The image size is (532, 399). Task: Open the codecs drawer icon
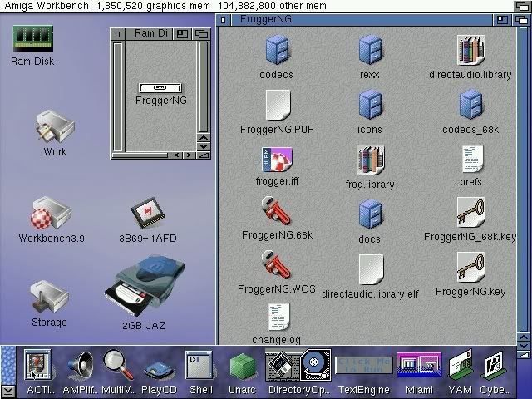click(x=276, y=52)
